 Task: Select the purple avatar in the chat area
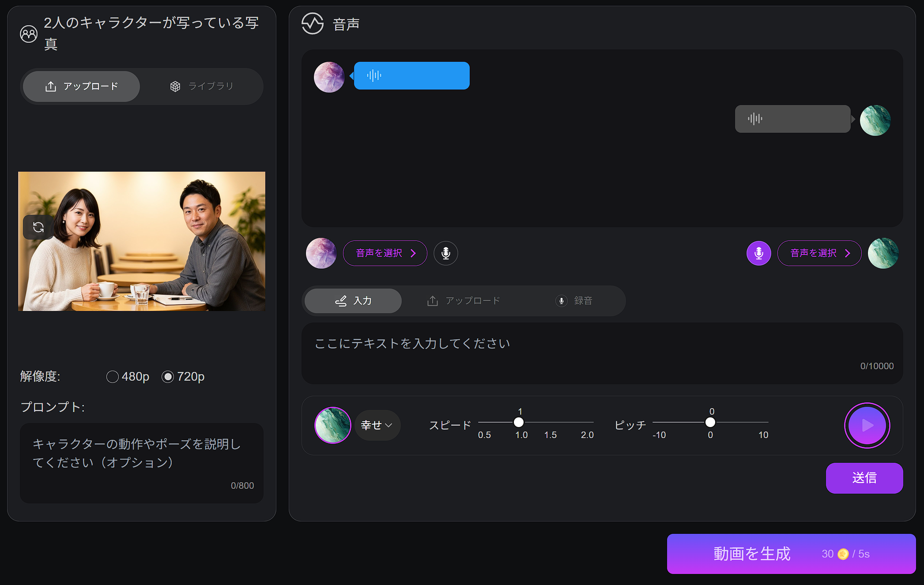(x=329, y=77)
